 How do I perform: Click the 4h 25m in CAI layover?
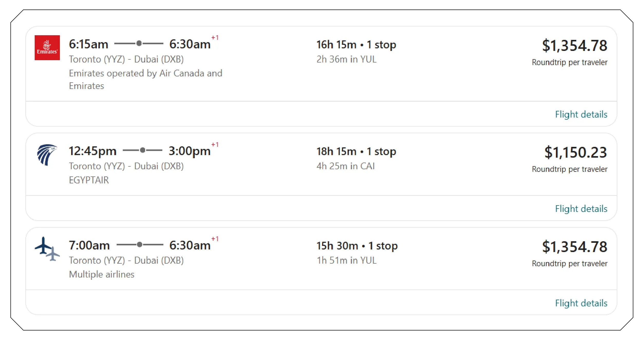345,166
